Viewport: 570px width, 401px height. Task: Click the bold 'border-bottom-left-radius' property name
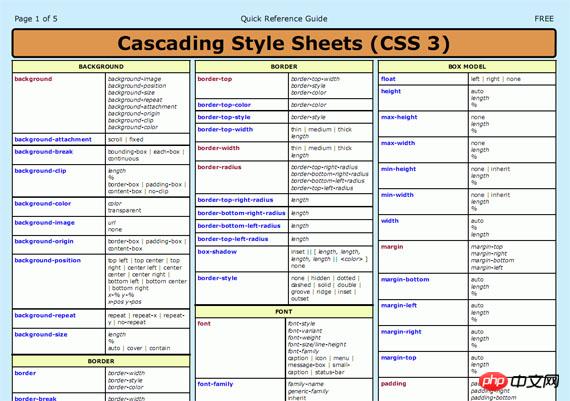tap(239, 226)
